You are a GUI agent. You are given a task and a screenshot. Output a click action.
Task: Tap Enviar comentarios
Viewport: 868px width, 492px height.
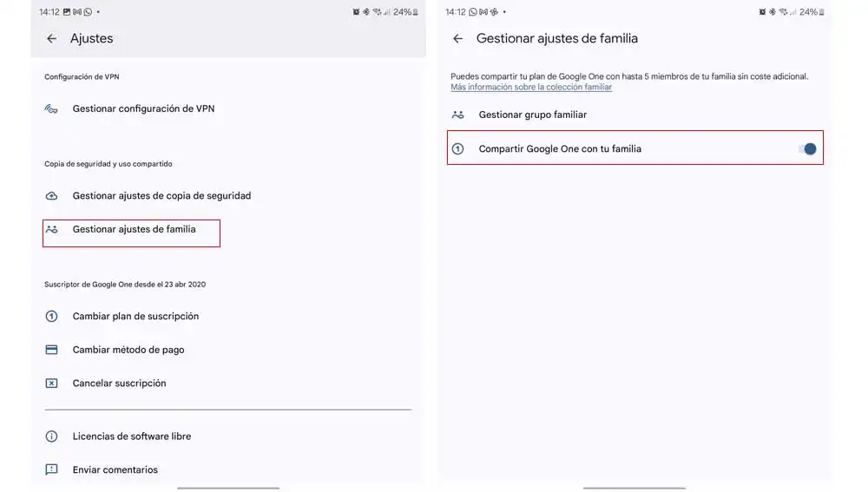(115, 469)
